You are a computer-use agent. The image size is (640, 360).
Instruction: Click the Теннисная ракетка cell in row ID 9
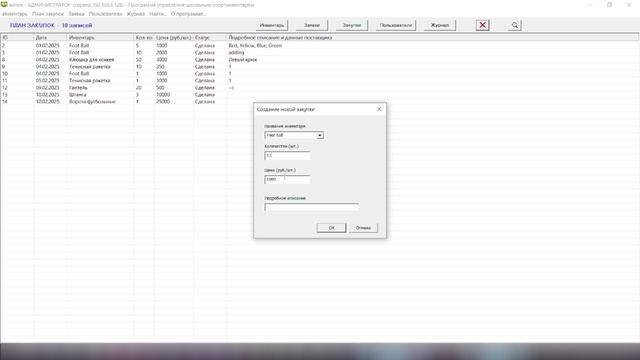point(89,67)
